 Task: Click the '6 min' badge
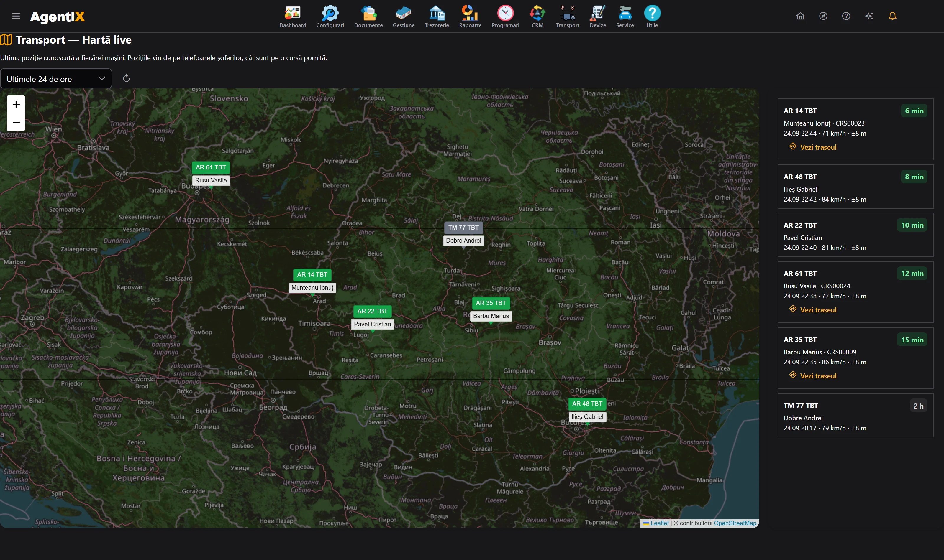(x=914, y=111)
